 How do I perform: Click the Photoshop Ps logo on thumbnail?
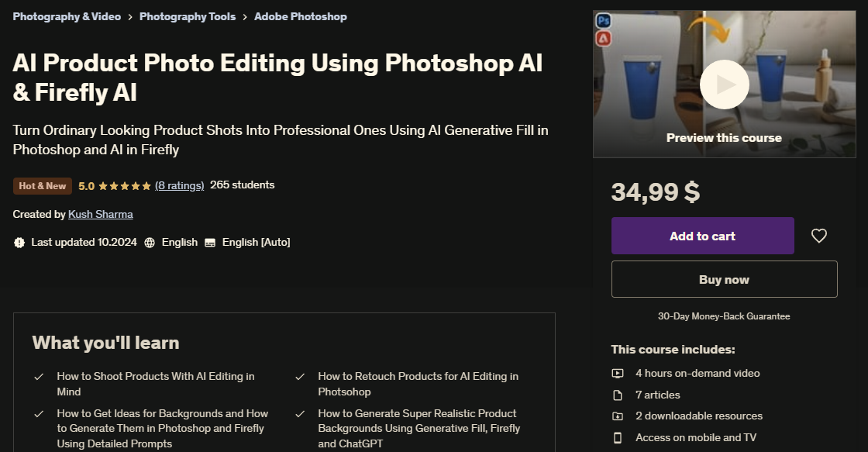(x=603, y=19)
